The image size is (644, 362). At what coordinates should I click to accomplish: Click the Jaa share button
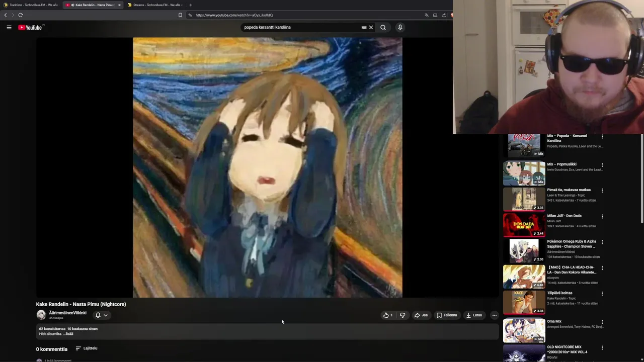(x=421, y=315)
